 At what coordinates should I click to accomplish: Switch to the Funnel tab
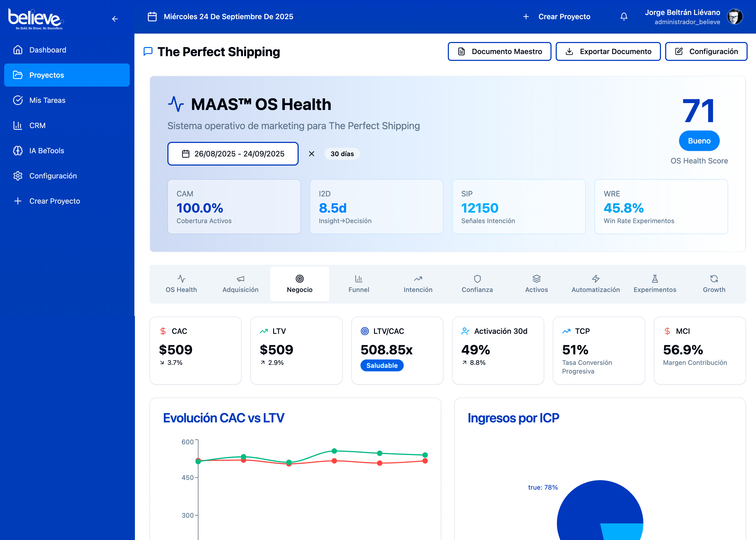click(x=359, y=284)
